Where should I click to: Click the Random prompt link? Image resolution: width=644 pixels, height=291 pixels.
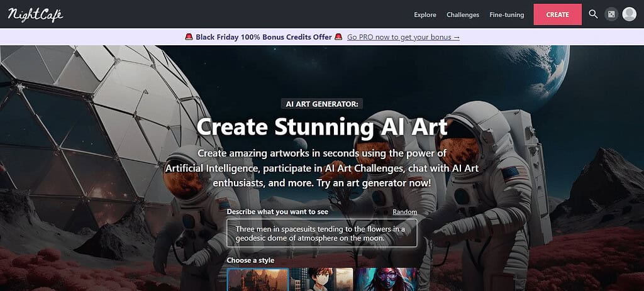click(x=404, y=212)
